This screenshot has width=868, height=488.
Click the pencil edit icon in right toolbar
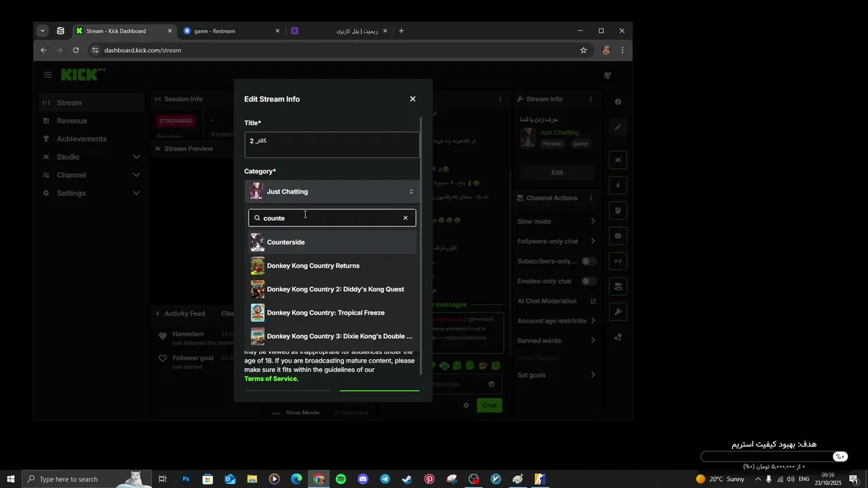coord(618,127)
